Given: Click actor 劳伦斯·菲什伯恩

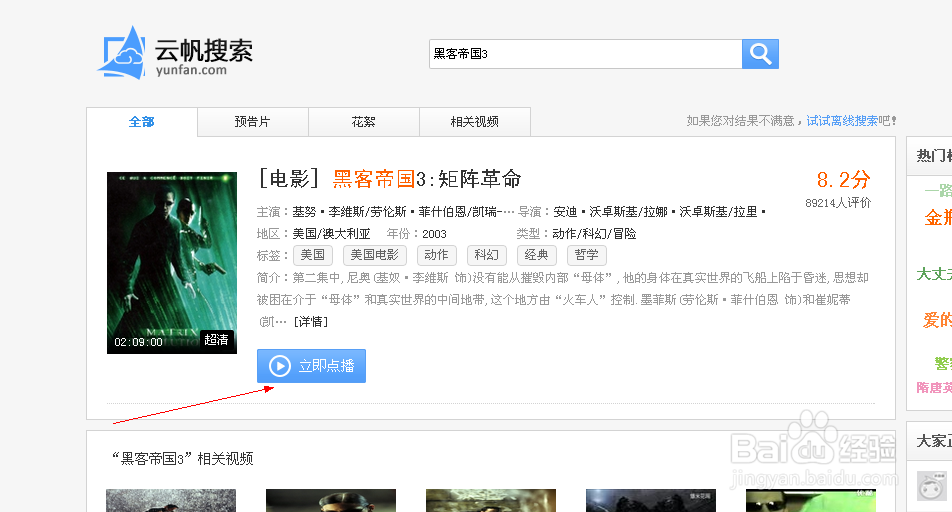Looking at the screenshot, I should (x=418, y=212).
